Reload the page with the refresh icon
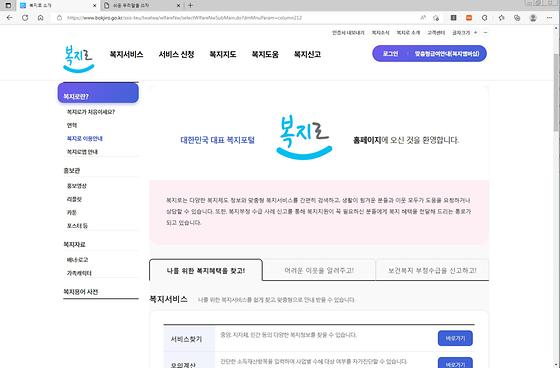This screenshot has width=560, height=368. coord(25,18)
